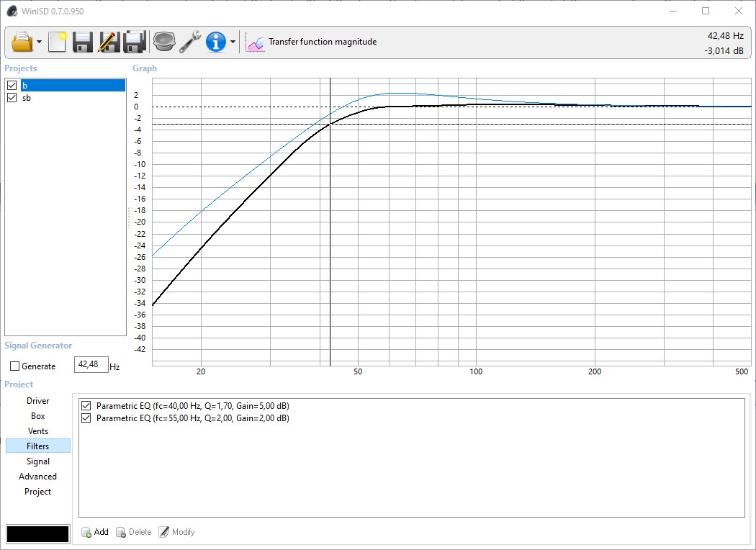Click the blue info icon
The height and width of the screenshot is (550, 756).
[x=215, y=42]
